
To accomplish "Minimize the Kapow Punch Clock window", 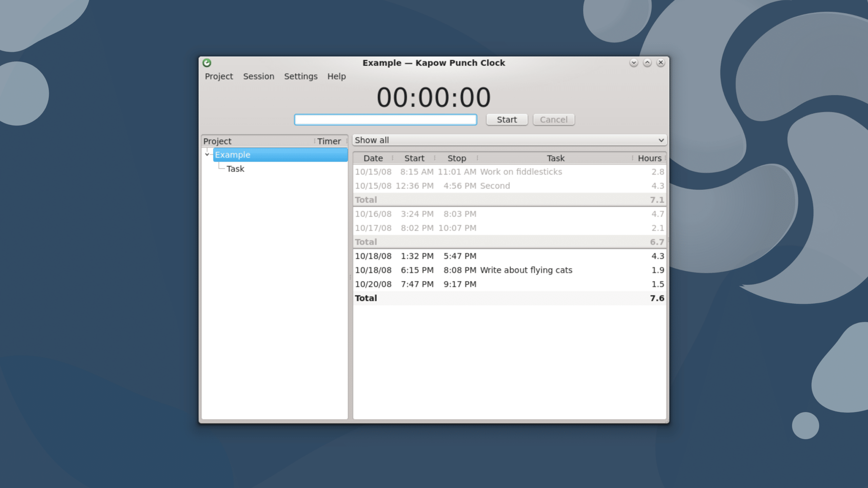I will point(634,63).
